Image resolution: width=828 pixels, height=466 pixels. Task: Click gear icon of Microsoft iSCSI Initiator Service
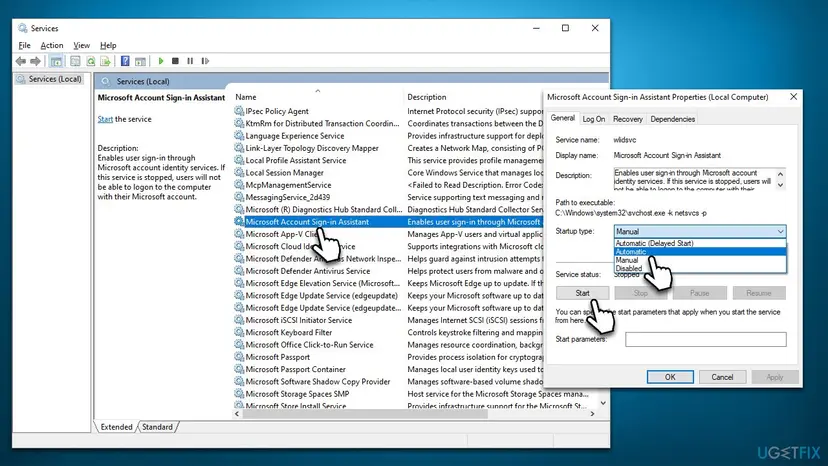(x=239, y=320)
